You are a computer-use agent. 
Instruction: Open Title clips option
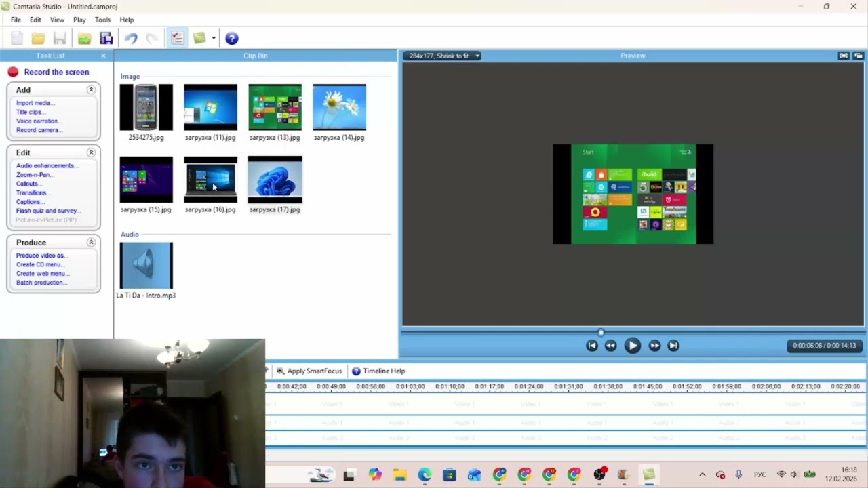30,112
